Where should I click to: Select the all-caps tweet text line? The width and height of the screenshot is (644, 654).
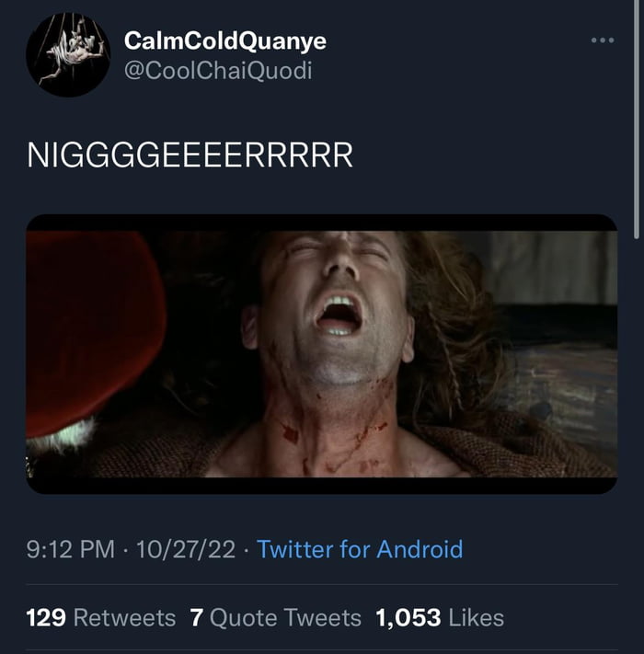(x=190, y=155)
